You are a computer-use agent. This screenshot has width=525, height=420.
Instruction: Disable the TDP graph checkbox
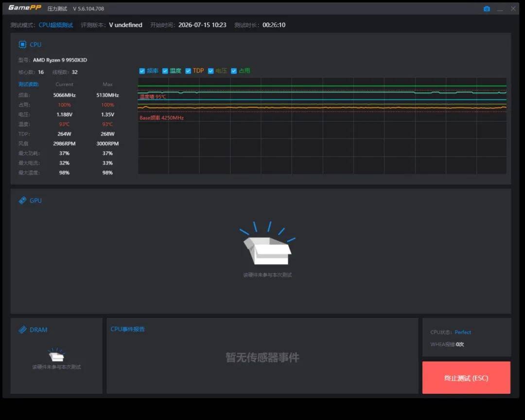coord(188,71)
